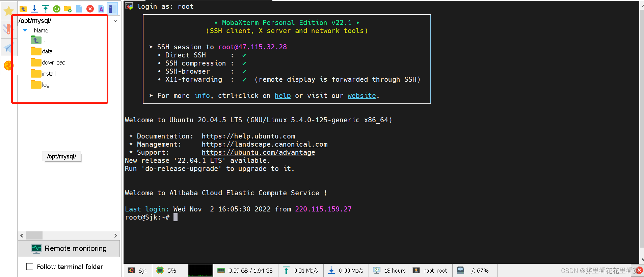Click the upload speed arrow icon
The width and height of the screenshot is (644, 277).
tap(286, 271)
